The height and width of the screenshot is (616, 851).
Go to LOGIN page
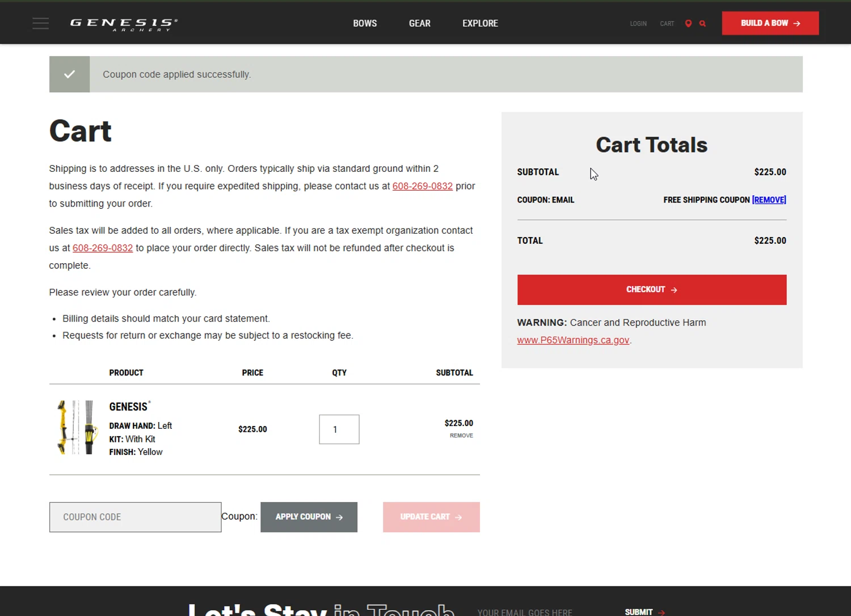click(x=638, y=24)
